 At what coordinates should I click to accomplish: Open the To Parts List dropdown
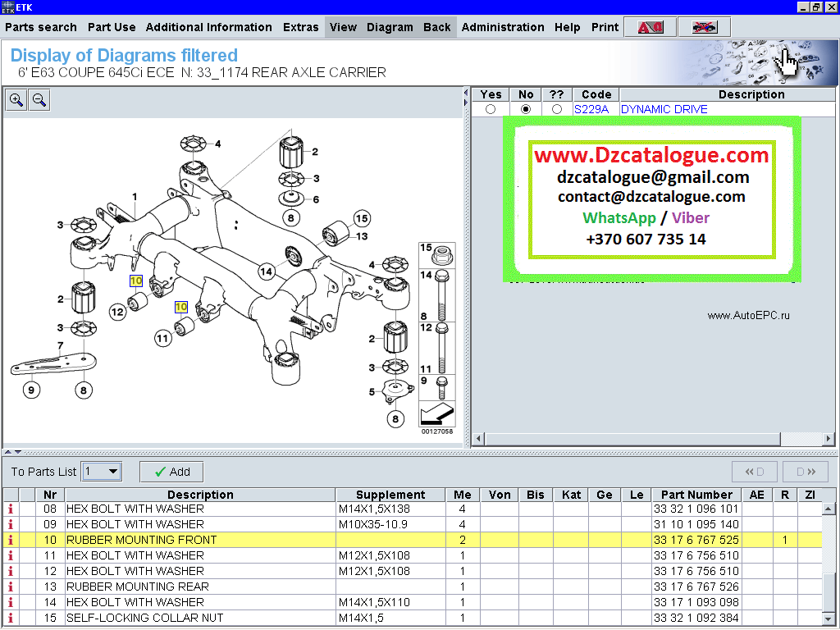(101, 472)
